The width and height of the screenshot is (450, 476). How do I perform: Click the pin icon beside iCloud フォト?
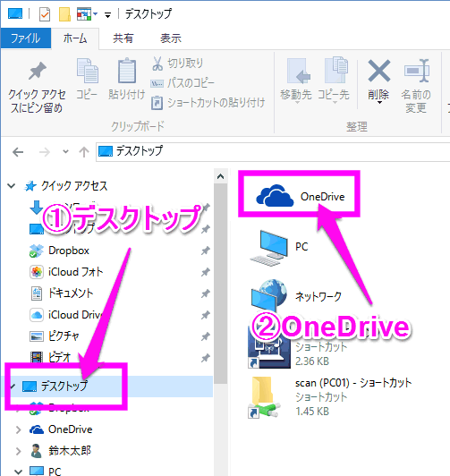click(206, 272)
